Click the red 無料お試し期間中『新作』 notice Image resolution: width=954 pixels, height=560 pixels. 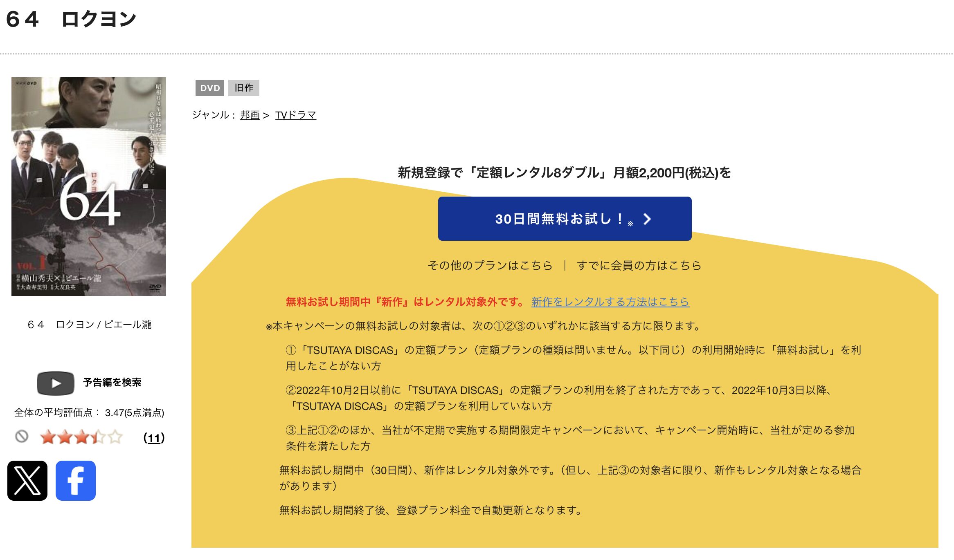pos(405,302)
